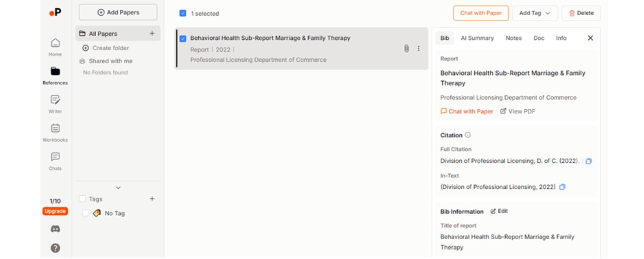Switch to the AI Summary tab
Viewport: 644px width, 259px height.
point(477,38)
